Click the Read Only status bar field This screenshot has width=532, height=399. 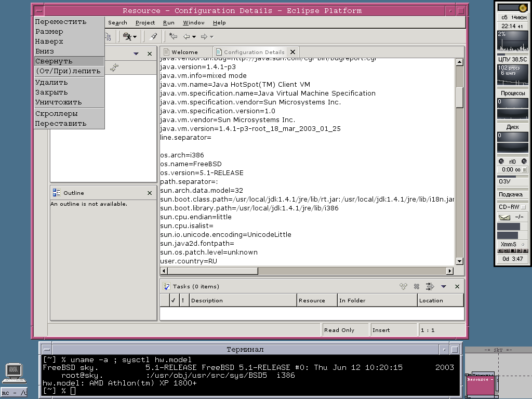pos(345,330)
